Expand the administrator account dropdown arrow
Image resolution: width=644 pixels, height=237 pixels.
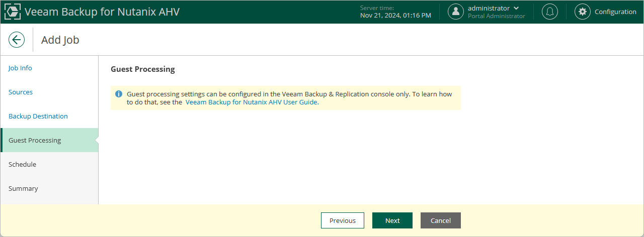point(516,9)
